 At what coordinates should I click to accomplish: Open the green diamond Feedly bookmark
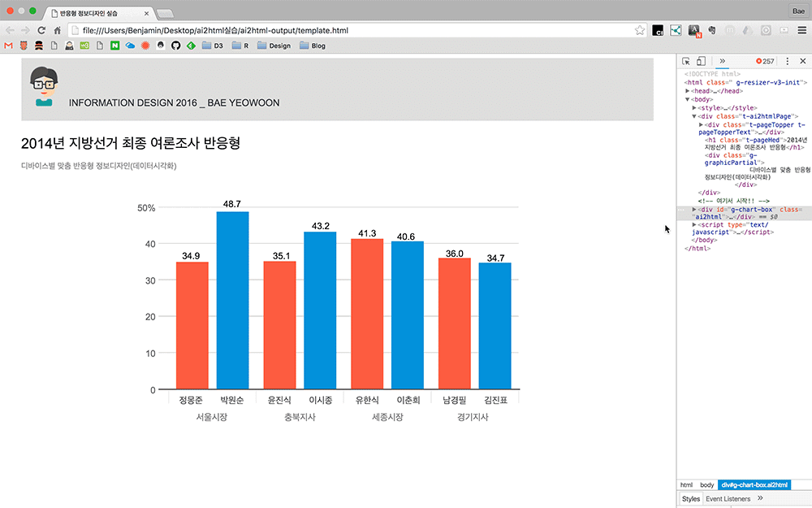(191, 46)
